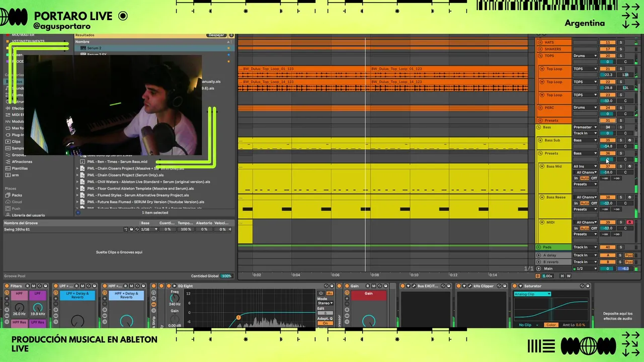Open the No Clip output dropdown
The height and width of the screenshot is (362, 644).
[528, 325]
